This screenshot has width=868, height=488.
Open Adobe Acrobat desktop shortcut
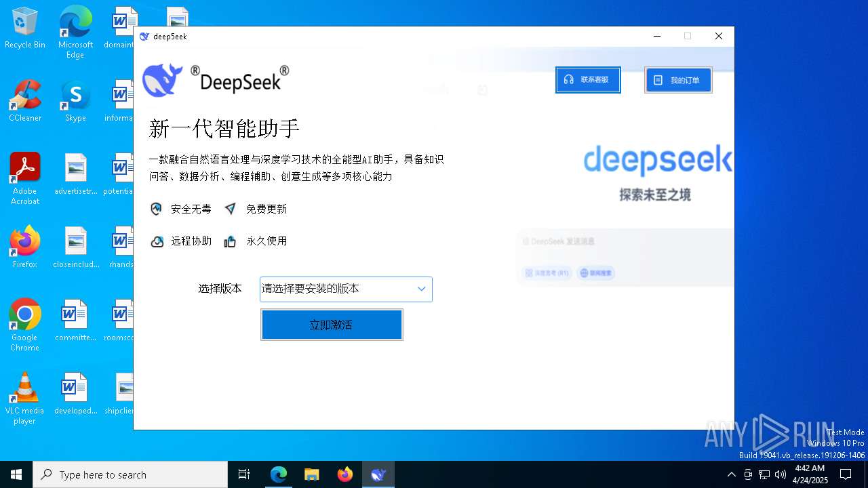tap(25, 179)
